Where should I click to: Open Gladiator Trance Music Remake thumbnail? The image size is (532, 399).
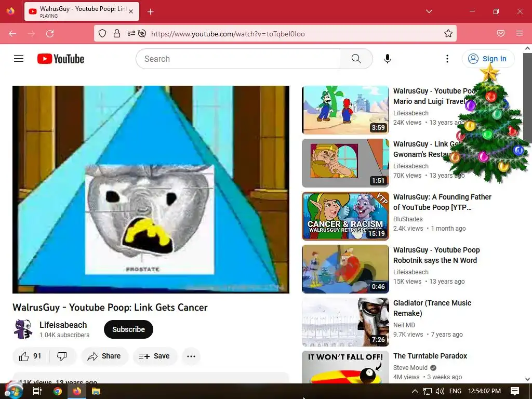click(x=345, y=322)
